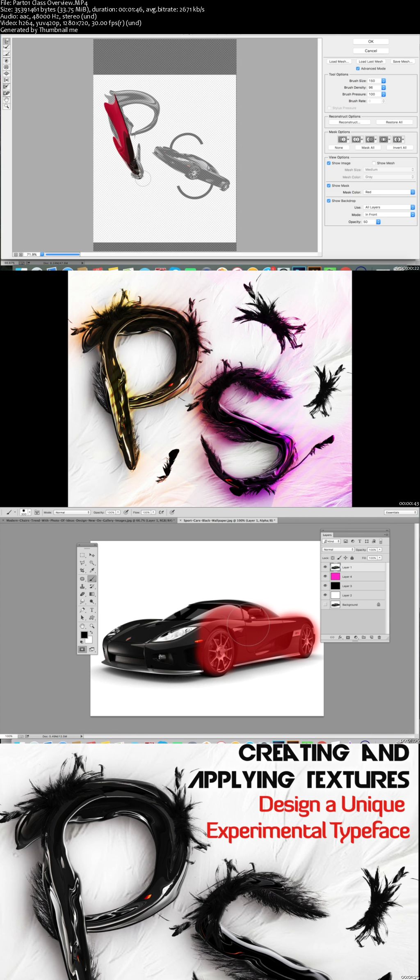
Task: Open the Mask Color dropdown
Action: 389,192
